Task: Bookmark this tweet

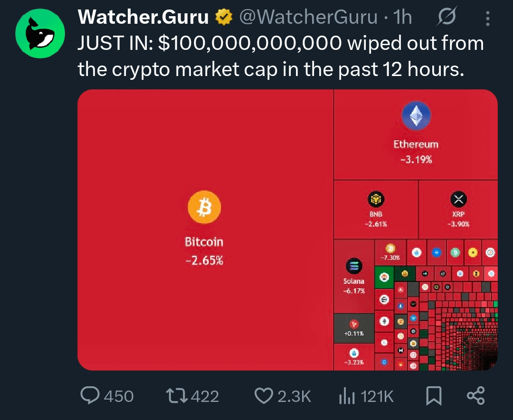Action: (x=434, y=396)
